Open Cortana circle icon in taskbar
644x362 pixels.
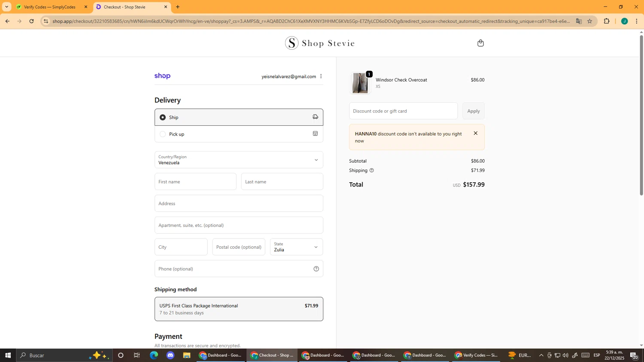(121, 355)
